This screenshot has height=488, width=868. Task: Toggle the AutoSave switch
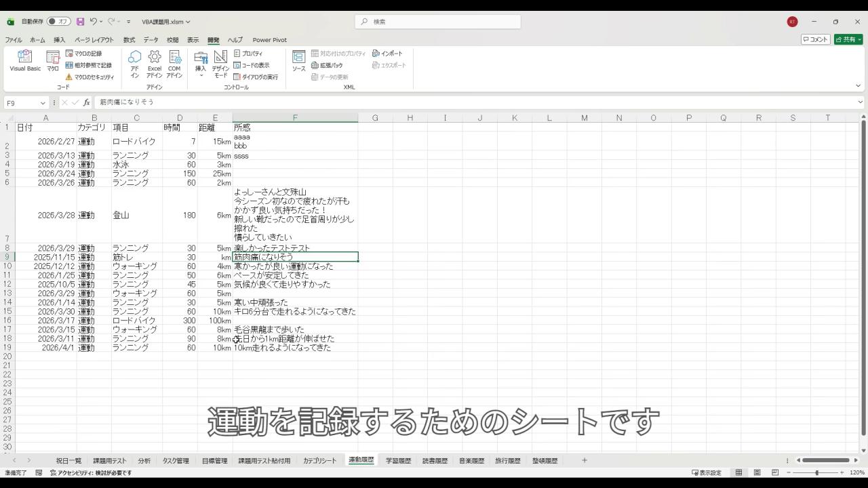point(58,22)
